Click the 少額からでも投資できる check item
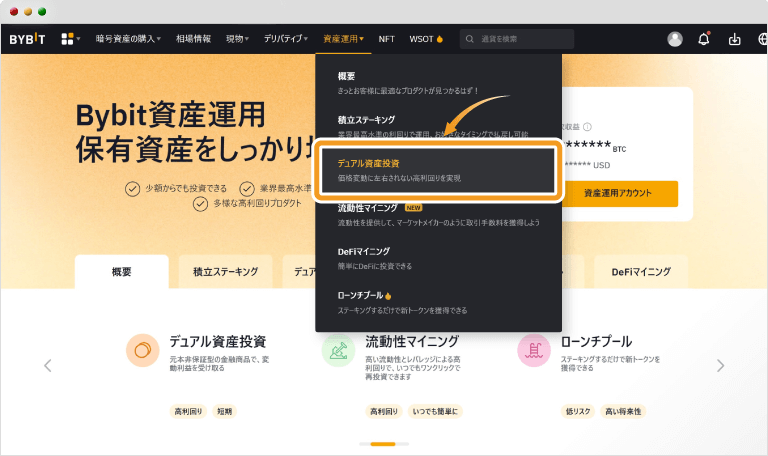This screenshot has height=456, width=768. [x=176, y=189]
